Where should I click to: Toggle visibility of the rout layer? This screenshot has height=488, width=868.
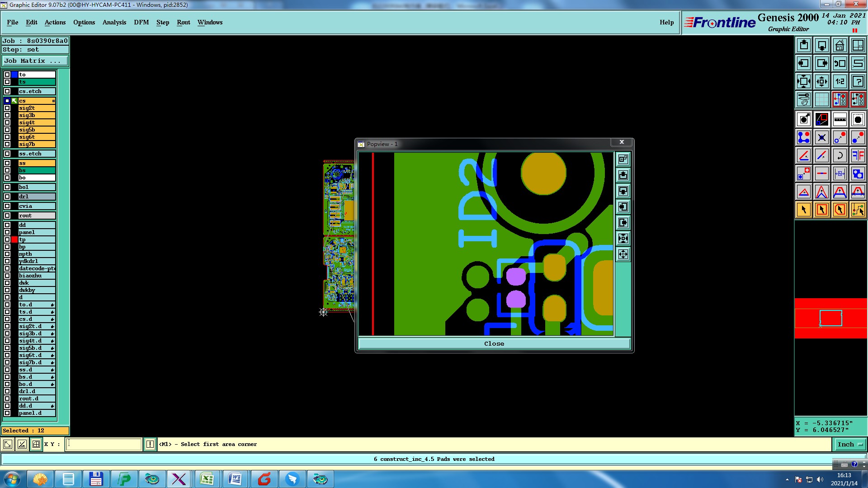point(7,216)
